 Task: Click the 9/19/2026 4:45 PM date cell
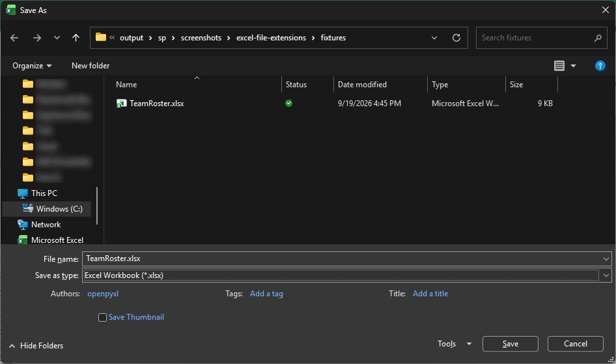tap(369, 104)
